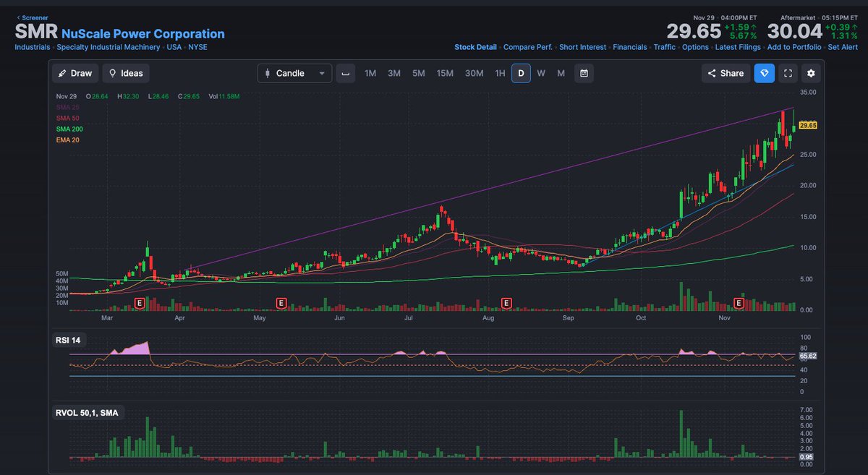
Task: Select the daily D timeframe
Action: coord(521,73)
